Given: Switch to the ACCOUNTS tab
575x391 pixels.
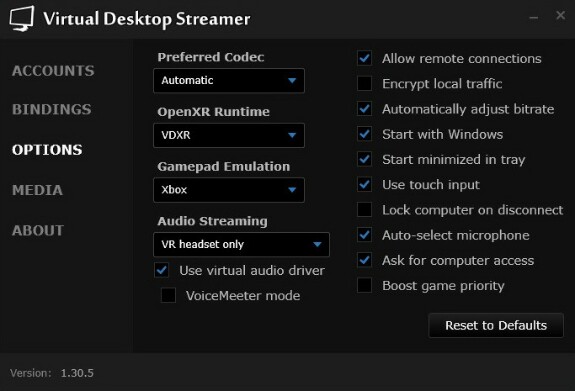Looking at the screenshot, I should 53,71.
